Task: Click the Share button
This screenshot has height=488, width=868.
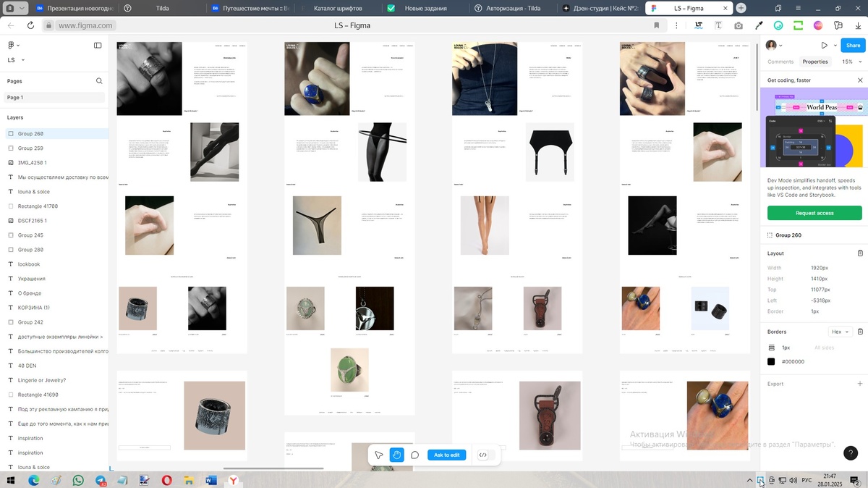Action: click(854, 45)
